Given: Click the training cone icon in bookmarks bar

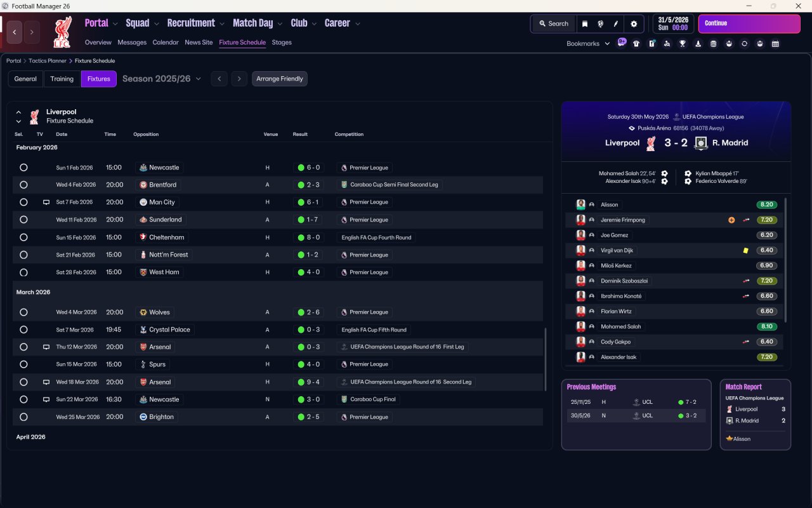Looking at the screenshot, I should (698, 44).
